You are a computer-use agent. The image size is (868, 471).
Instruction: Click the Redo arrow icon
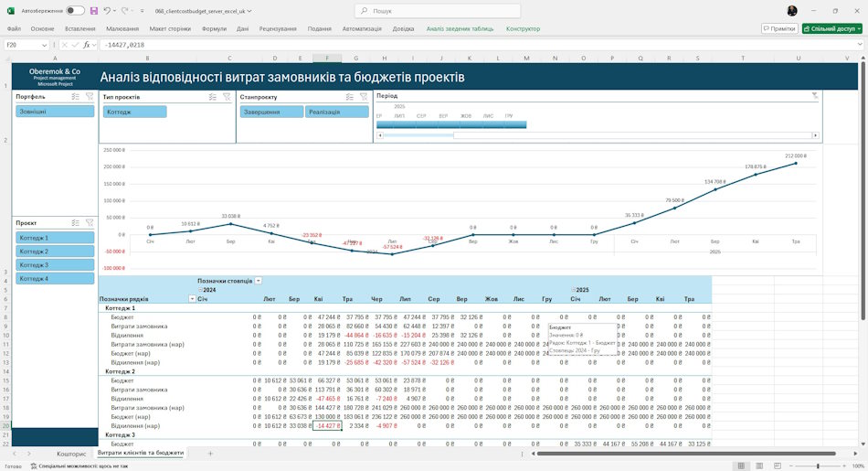pyautogui.click(x=124, y=11)
